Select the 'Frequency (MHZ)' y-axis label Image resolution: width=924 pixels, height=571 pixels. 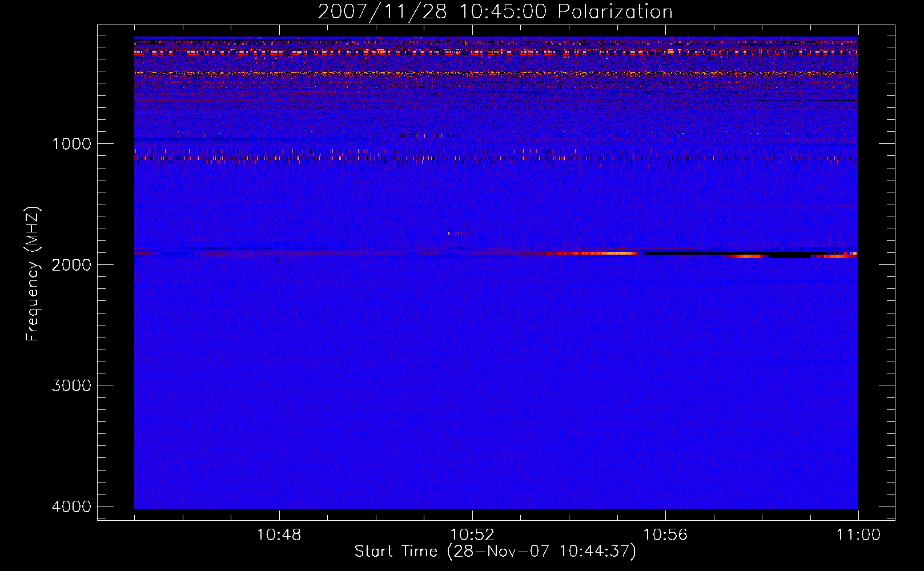click(x=32, y=274)
